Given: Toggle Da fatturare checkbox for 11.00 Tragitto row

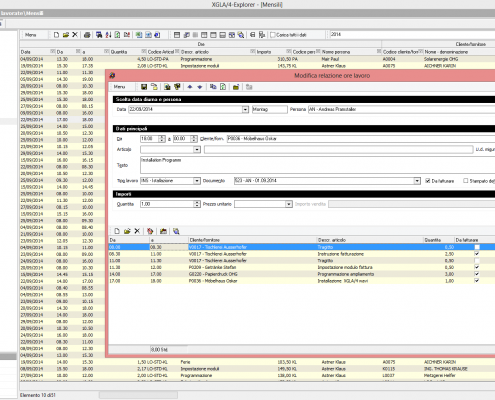Looking at the screenshot, I should pos(477,260).
